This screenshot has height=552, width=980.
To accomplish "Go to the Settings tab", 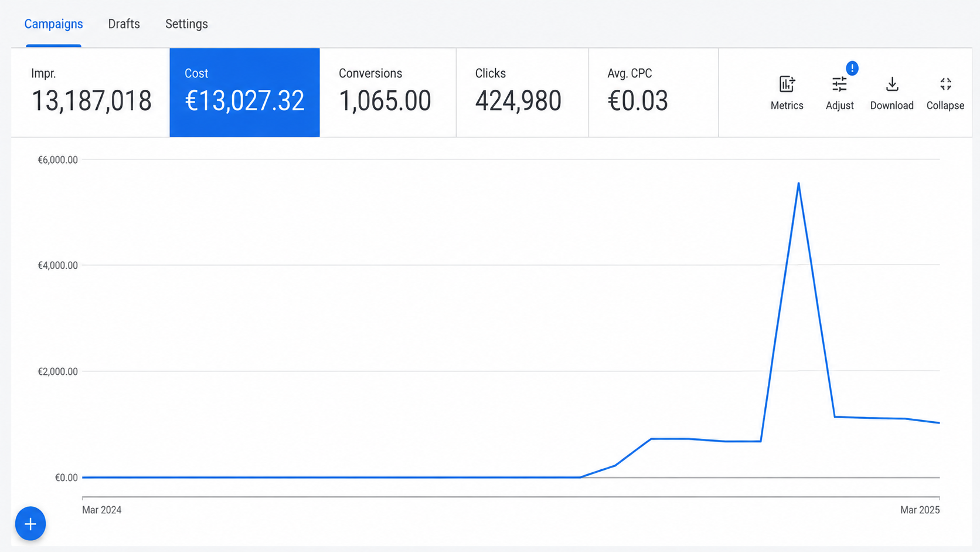I will point(186,24).
